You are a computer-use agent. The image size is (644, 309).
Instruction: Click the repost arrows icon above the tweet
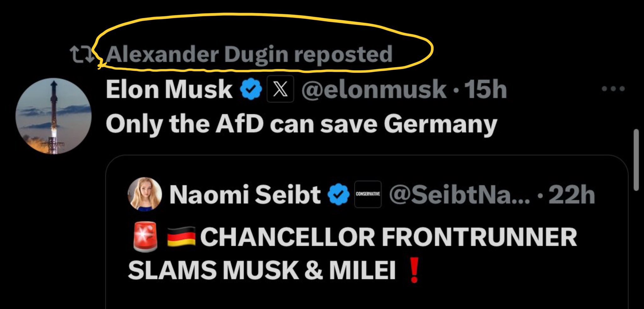(81, 54)
